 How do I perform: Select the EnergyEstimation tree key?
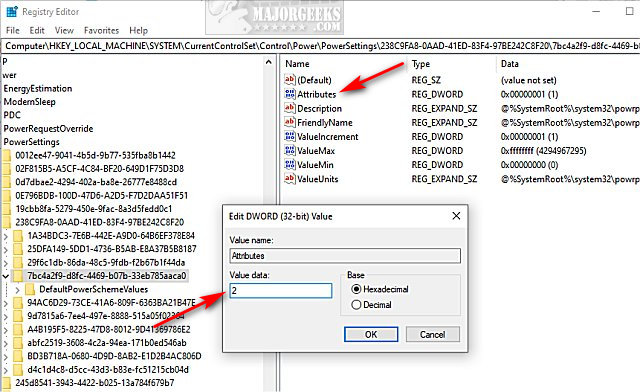[x=37, y=88]
